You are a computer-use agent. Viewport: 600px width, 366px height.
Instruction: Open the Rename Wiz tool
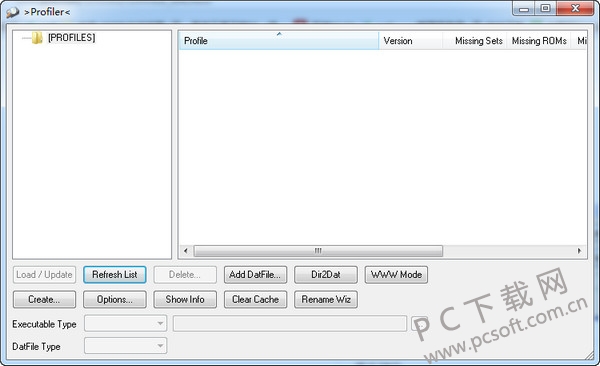(x=326, y=299)
